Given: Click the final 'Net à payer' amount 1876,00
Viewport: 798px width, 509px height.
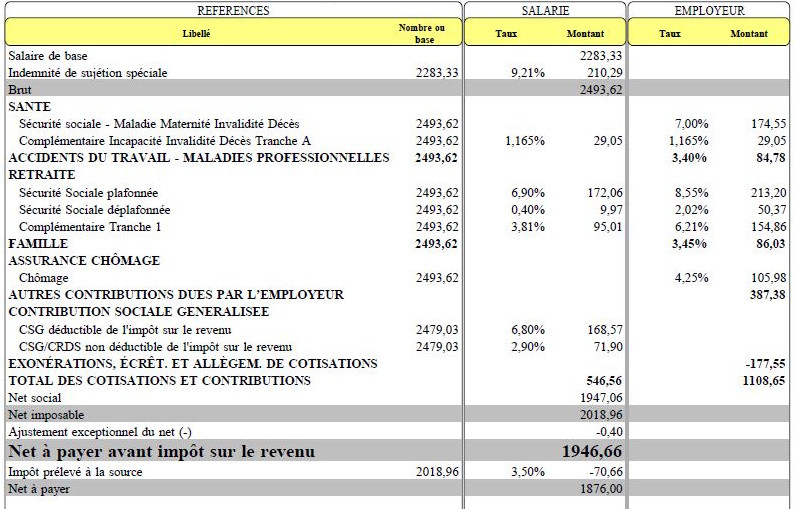Looking at the screenshot, I should click(601, 488).
